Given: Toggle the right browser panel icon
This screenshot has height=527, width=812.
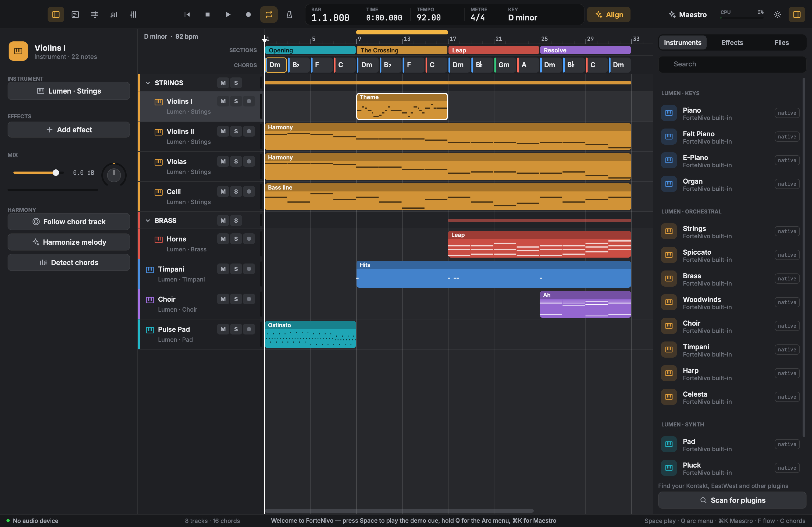Looking at the screenshot, I should [797, 14].
